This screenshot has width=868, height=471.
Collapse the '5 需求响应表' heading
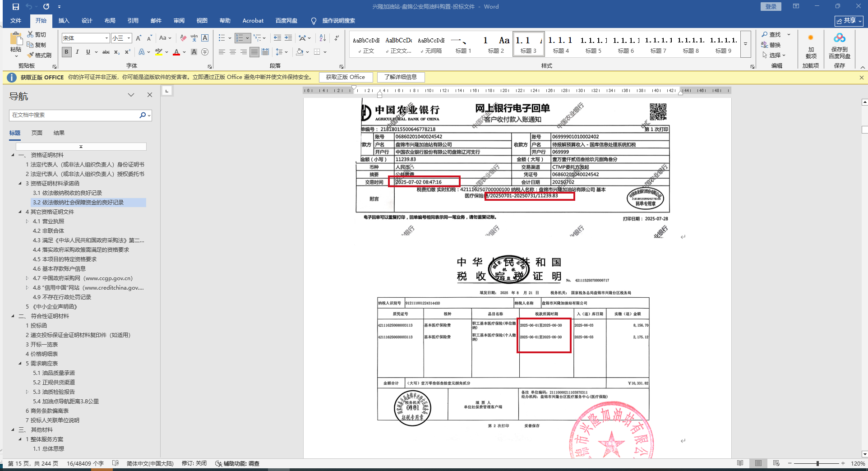point(20,363)
